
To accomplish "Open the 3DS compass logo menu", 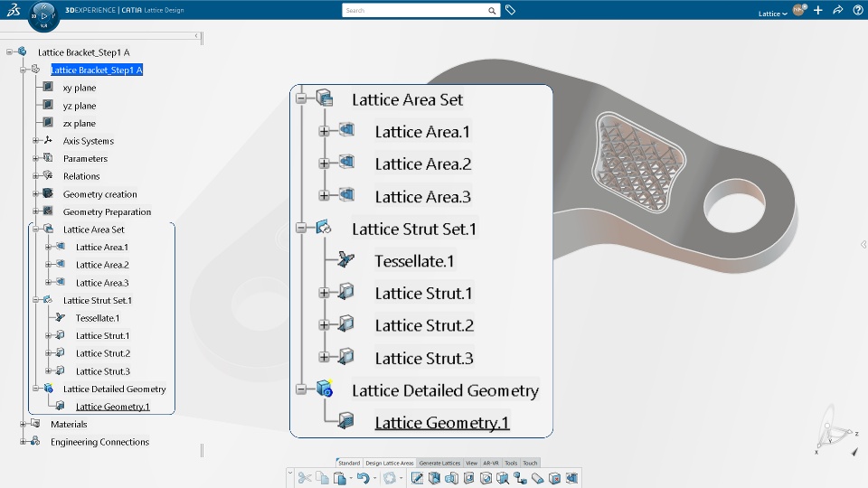I will point(14,10).
